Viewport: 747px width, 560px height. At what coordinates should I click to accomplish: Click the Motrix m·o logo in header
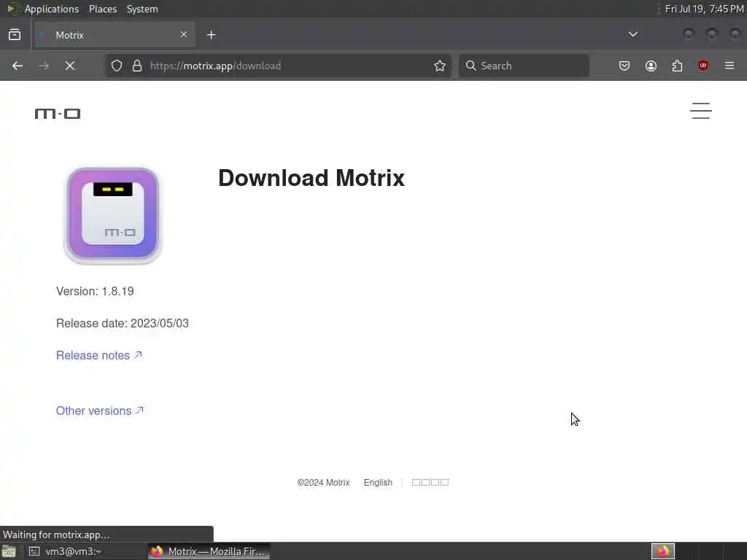[58, 113]
